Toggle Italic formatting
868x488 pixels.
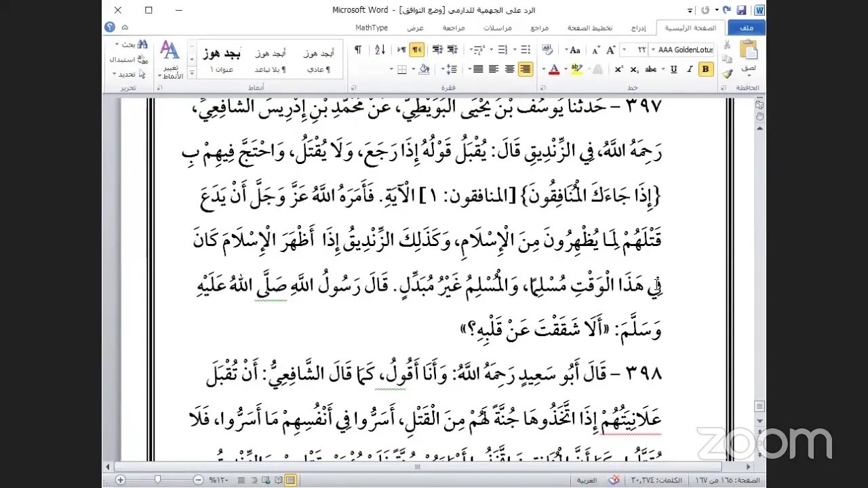[690, 69]
